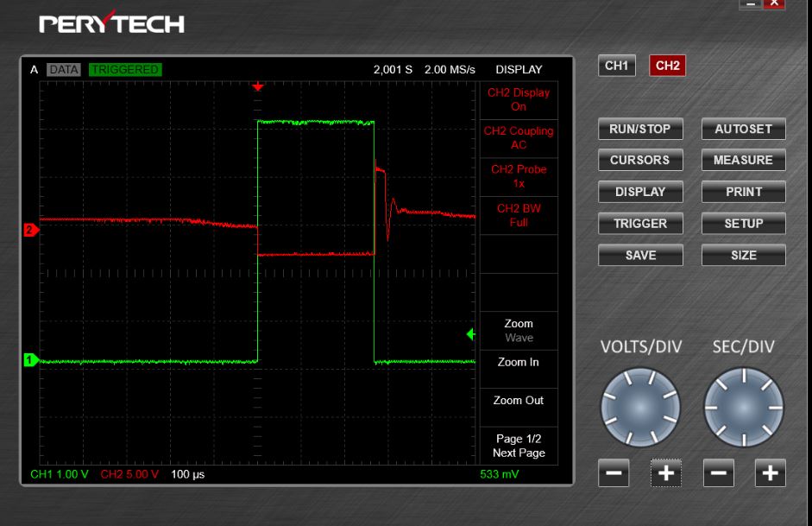Click the DISPLAY menu title
Viewport: 812px width, 526px height.
click(519, 69)
